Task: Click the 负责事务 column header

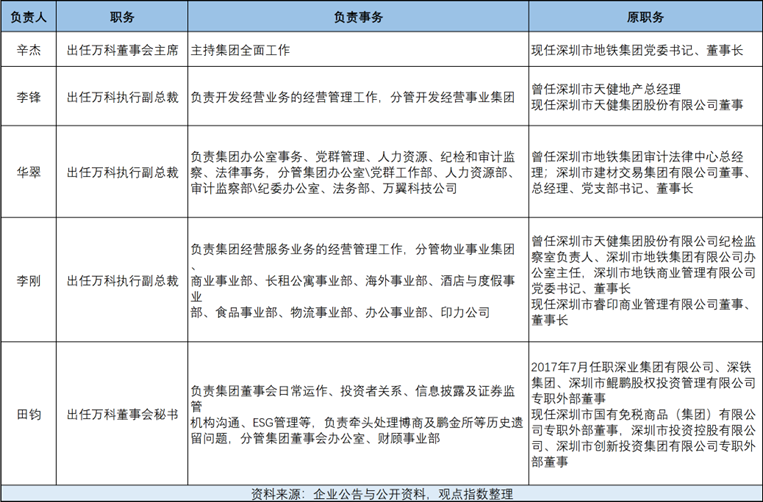Action: click(x=358, y=18)
